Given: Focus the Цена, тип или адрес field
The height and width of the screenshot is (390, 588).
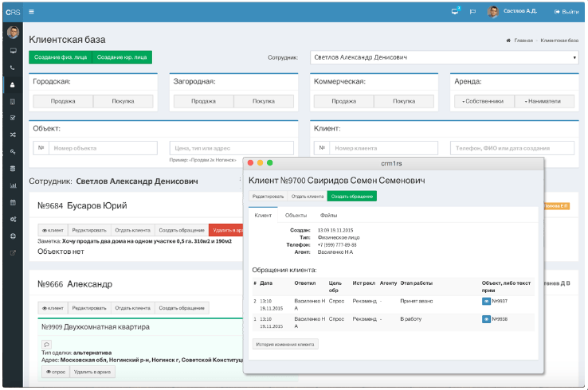Looking at the screenshot, I should pos(231,148).
